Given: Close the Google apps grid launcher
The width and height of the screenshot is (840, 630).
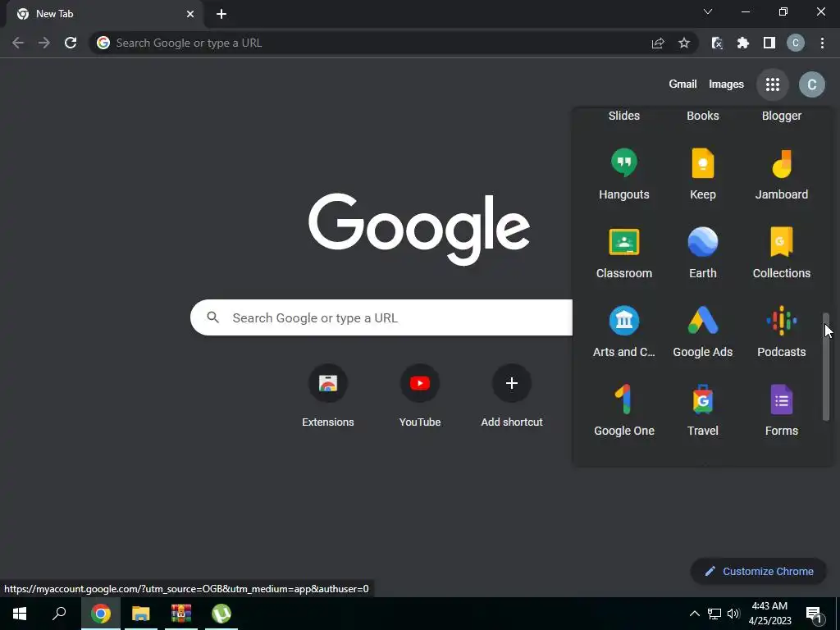Looking at the screenshot, I should click(x=773, y=84).
